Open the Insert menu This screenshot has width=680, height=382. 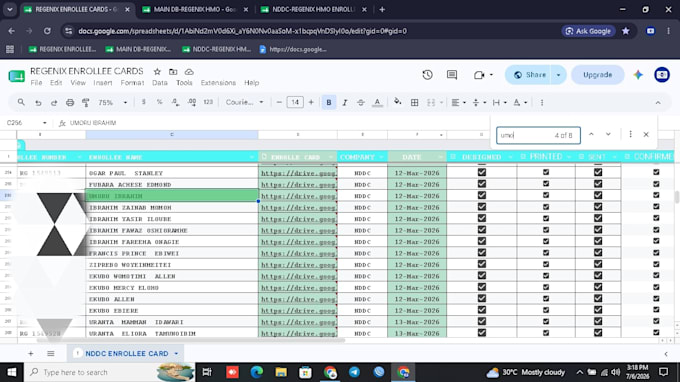click(x=103, y=83)
